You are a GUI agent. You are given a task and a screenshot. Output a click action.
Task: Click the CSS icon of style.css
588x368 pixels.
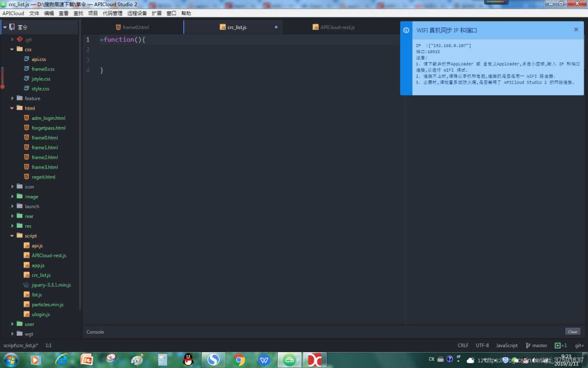click(27, 89)
